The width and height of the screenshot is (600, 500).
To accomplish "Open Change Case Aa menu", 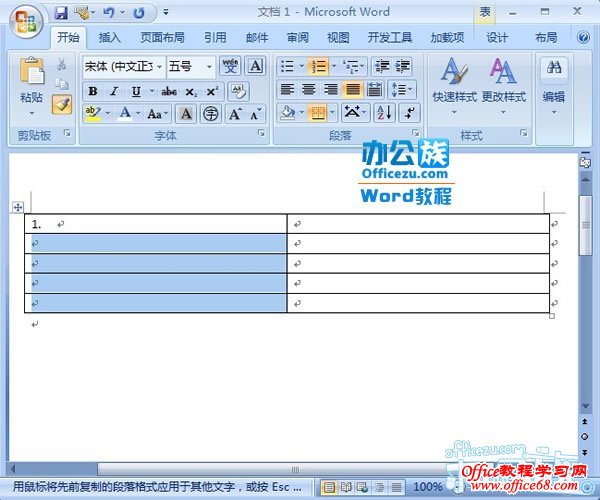I will [x=157, y=114].
